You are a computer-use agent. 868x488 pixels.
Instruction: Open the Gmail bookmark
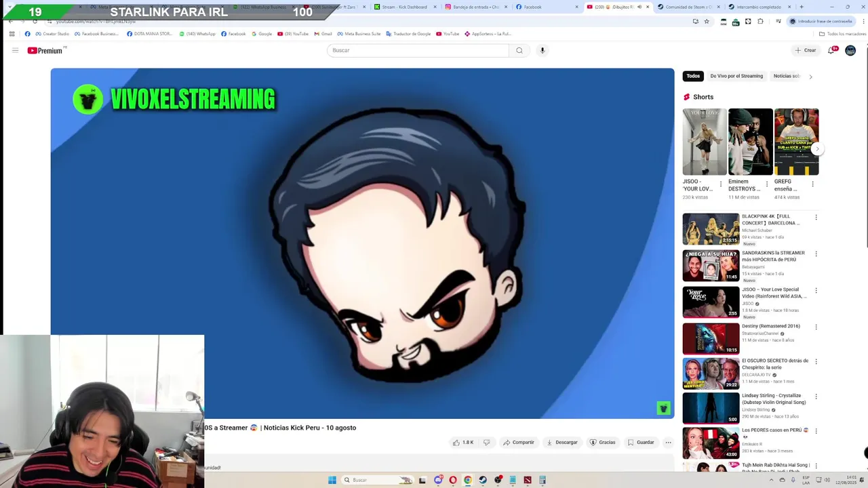coord(323,34)
